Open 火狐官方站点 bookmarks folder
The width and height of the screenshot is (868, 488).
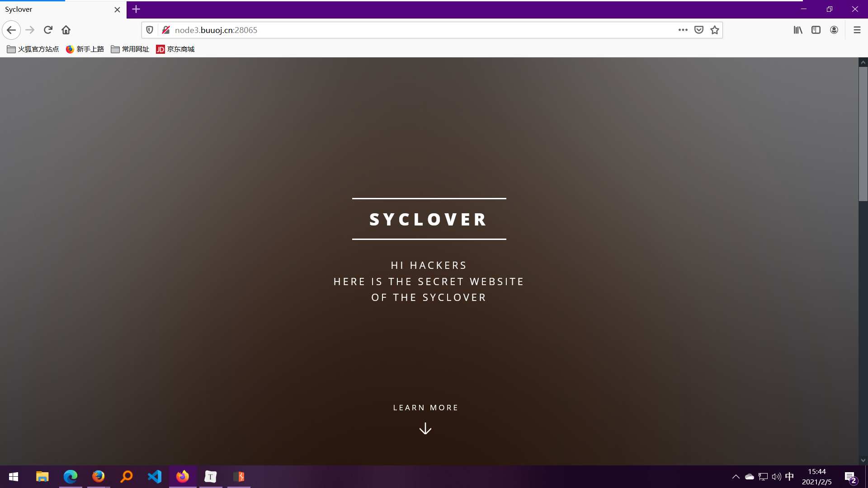tap(33, 49)
